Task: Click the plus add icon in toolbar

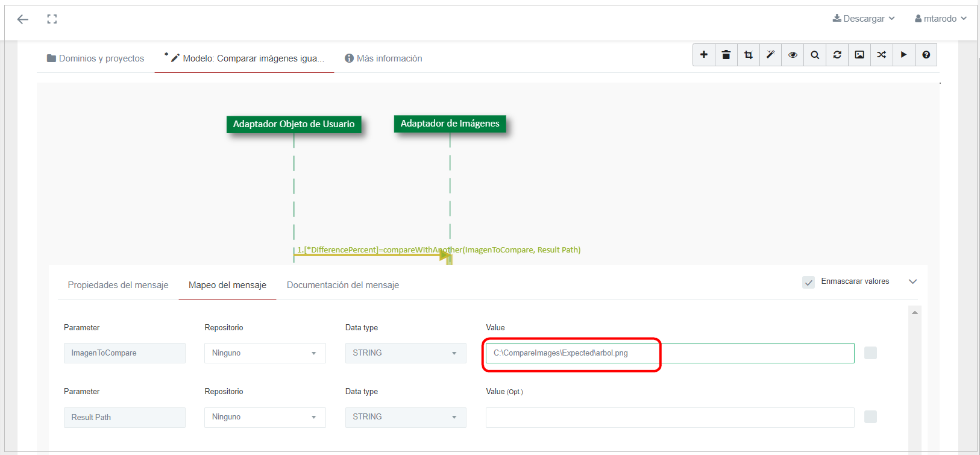Action: click(x=703, y=55)
